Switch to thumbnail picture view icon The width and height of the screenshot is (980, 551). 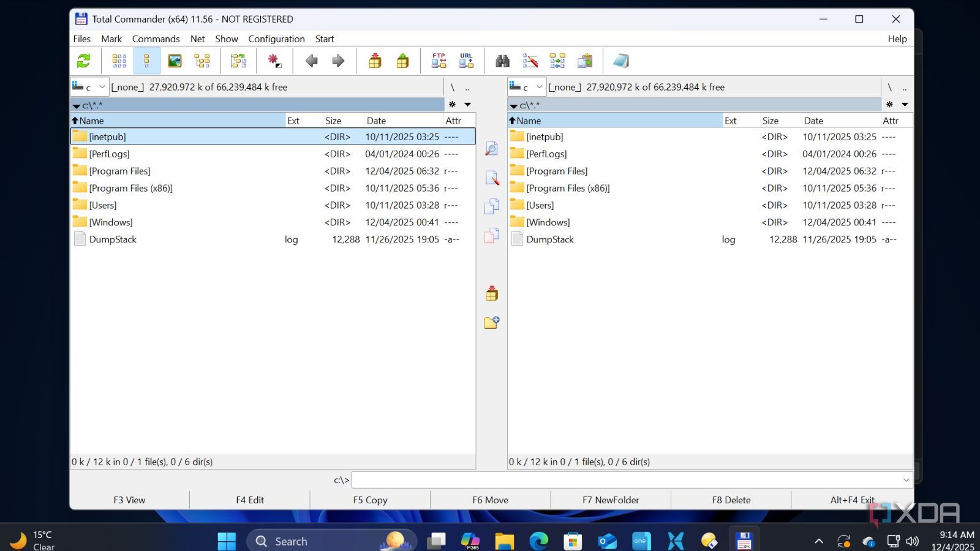[175, 61]
